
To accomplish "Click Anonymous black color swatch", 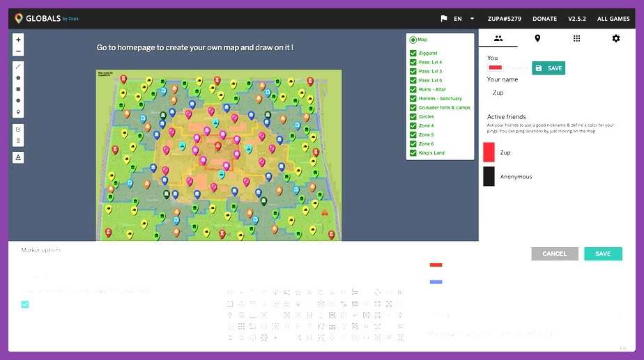I will (489, 176).
